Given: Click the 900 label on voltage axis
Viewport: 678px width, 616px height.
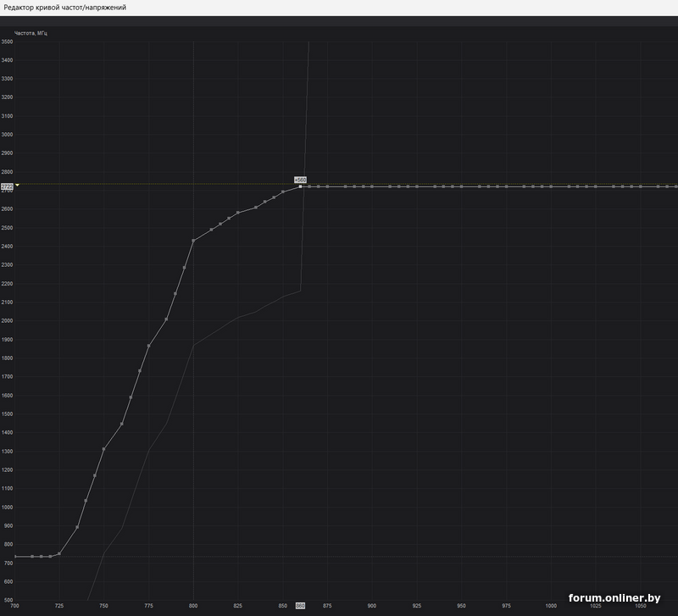Looking at the screenshot, I should point(372,606).
